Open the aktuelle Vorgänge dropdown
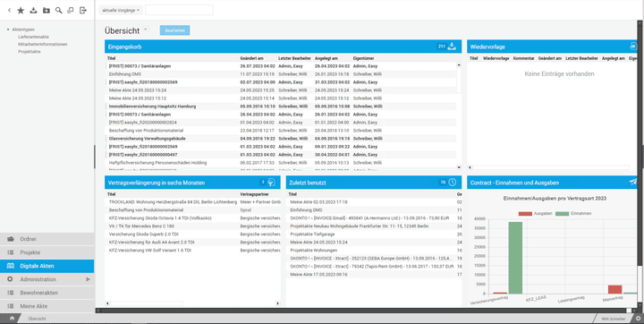644x324 pixels. coord(121,10)
